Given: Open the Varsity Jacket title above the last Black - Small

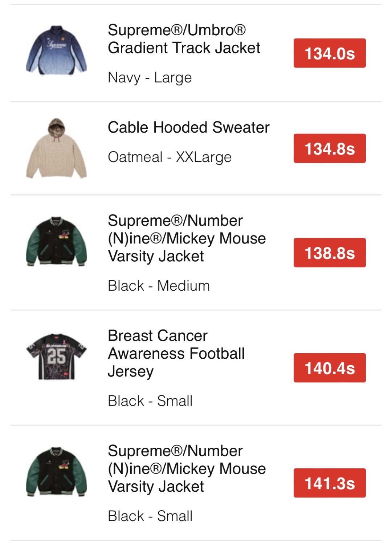Looking at the screenshot, I should [x=187, y=468].
